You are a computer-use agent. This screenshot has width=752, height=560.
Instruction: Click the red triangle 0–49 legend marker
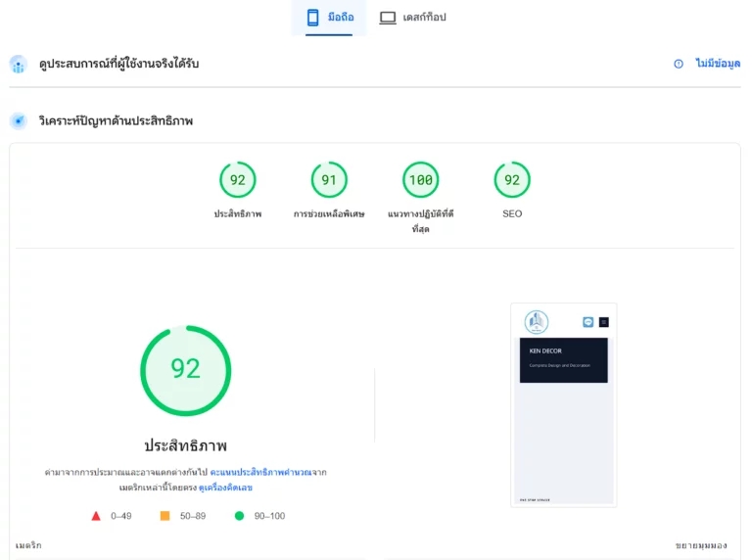[x=96, y=516]
